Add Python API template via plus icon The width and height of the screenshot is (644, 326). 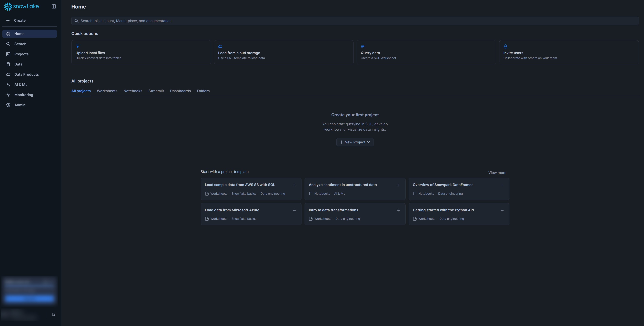(502, 211)
